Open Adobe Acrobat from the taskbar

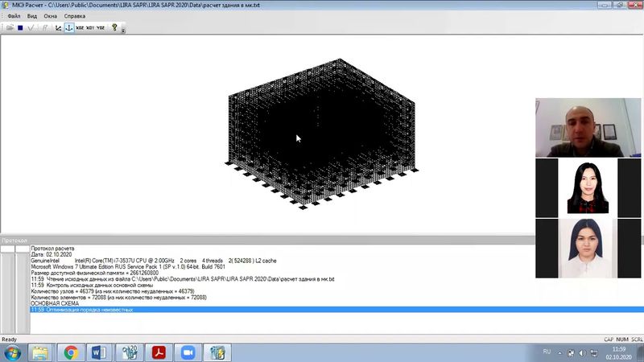pyautogui.click(x=159, y=352)
